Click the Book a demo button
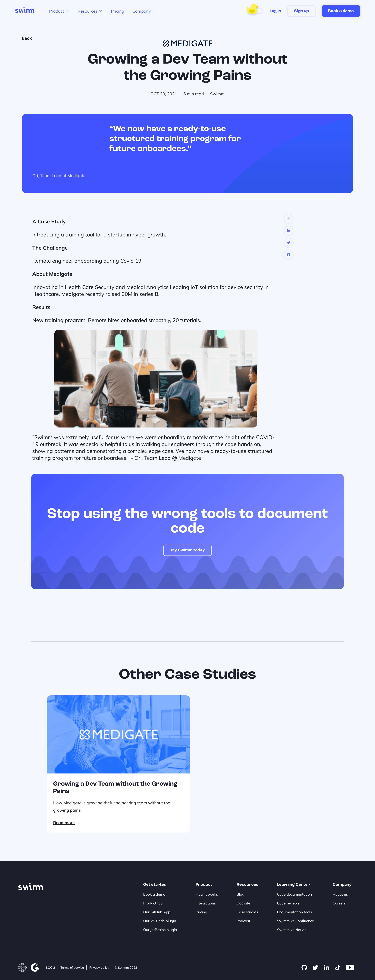This screenshot has height=980, width=375. click(341, 11)
